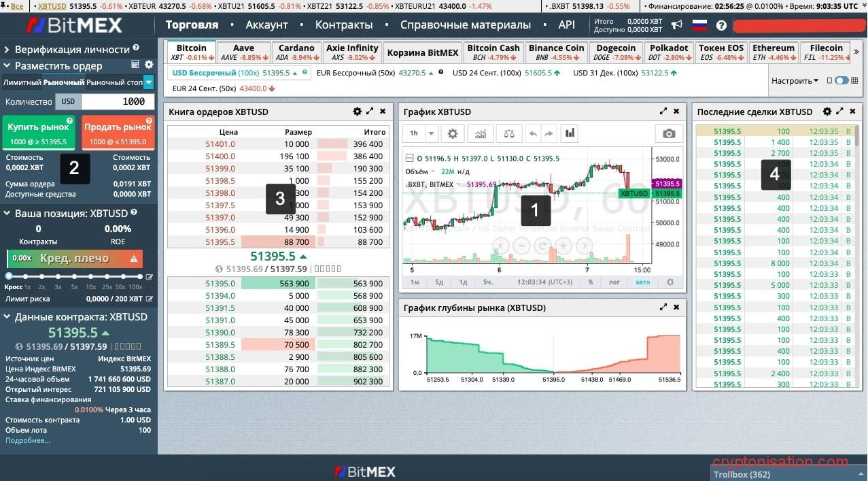Image resolution: width=868 pixels, height=481 pixels.
Task: Open the language selector Russian flag
Action: click(x=699, y=25)
